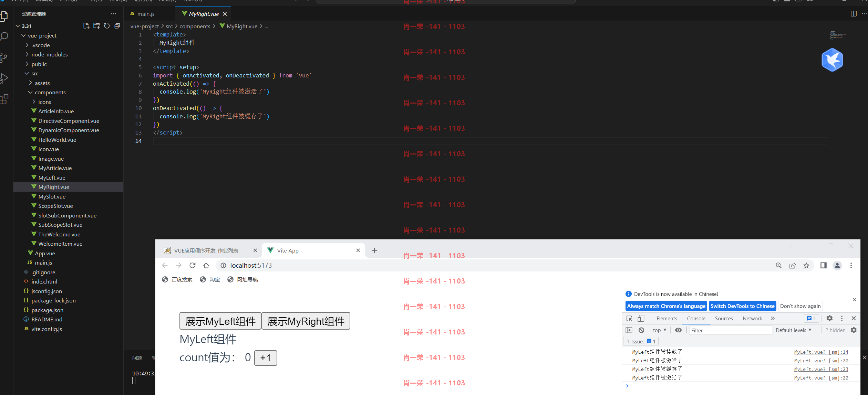
Task: Open console settings gear next to hidden count
Action: [854, 330]
